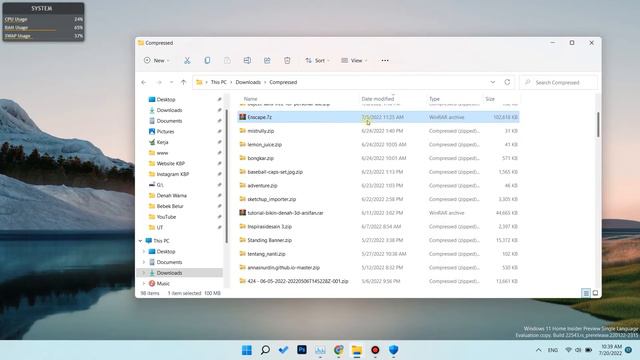Sort by Name column header
640x360 pixels.
[x=251, y=99]
